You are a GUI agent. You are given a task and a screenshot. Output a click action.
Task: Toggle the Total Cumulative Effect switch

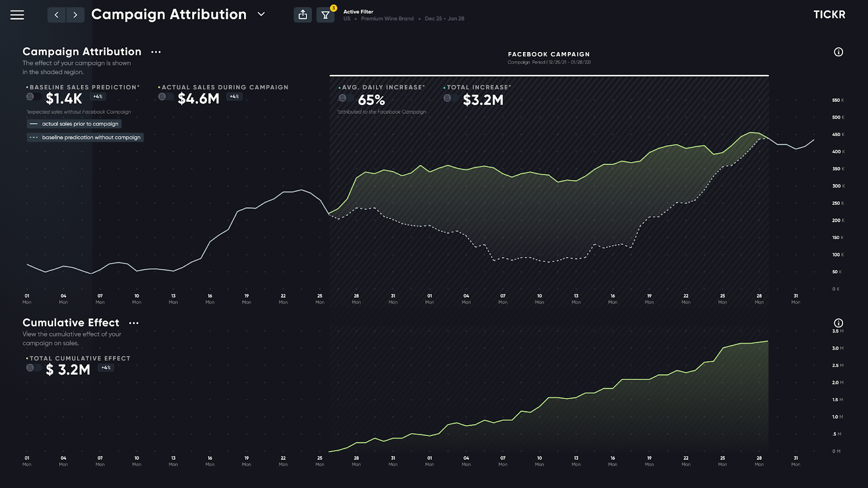tap(33, 368)
